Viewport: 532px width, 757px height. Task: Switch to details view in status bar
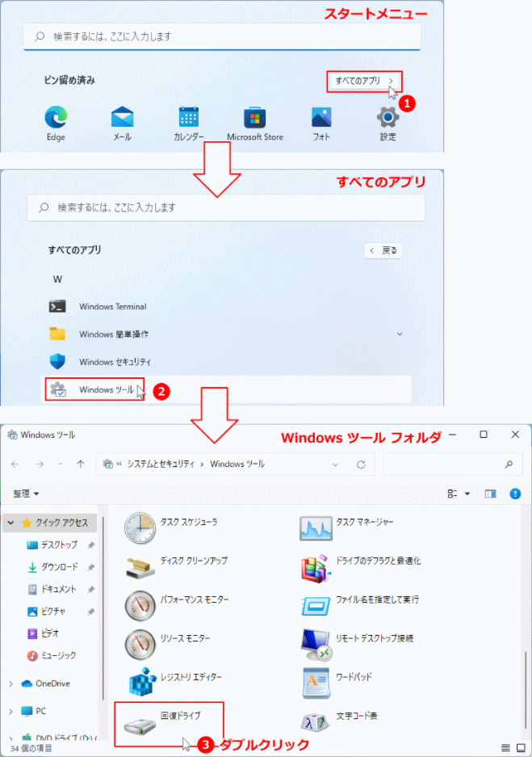coord(505,748)
